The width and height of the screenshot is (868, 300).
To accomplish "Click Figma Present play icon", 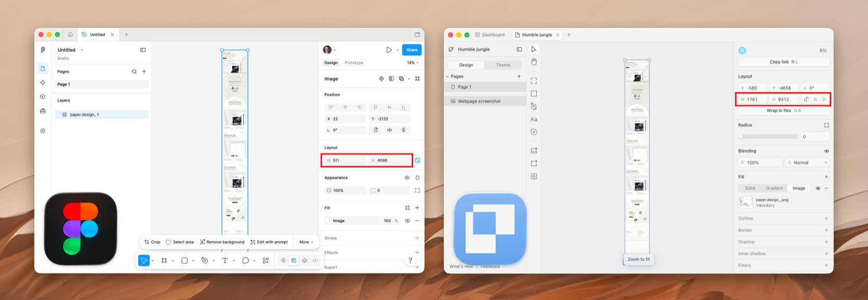I will point(389,50).
